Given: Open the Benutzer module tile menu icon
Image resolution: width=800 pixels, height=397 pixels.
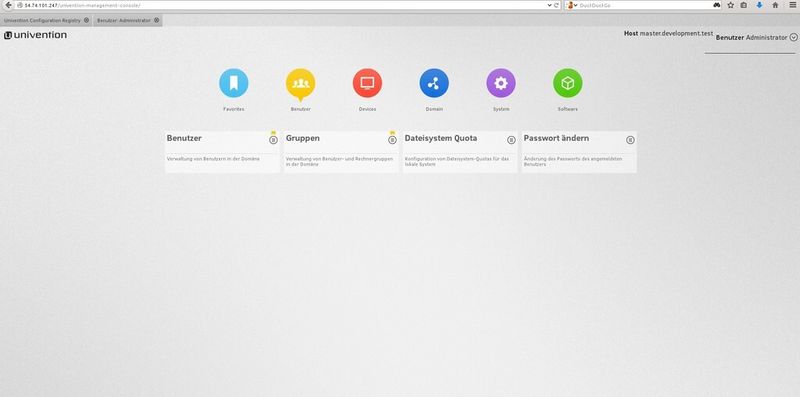Looking at the screenshot, I should coord(273,140).
